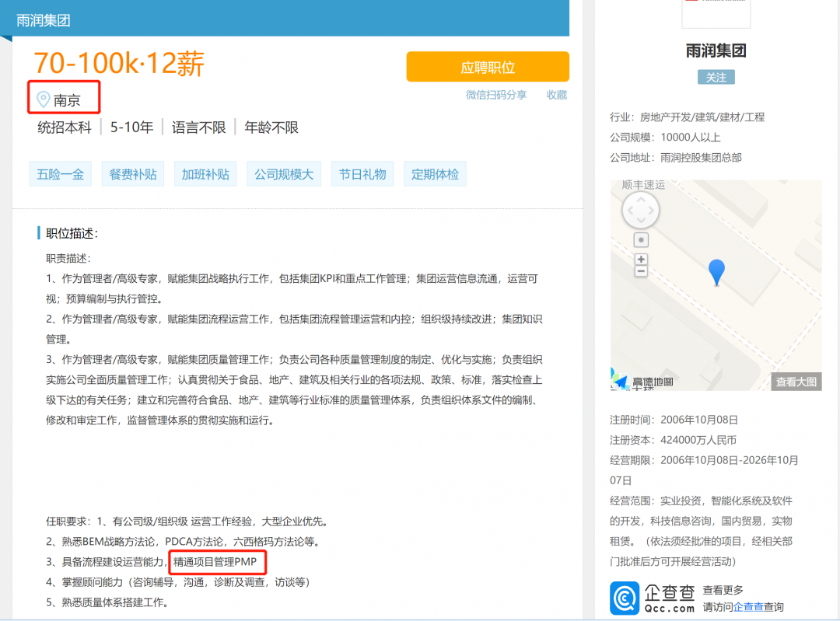Image resolution: width=840 pixels, height=621 pixels.
Task: Click registration date 2006年10月08日
Action: (x=699, y=420)
